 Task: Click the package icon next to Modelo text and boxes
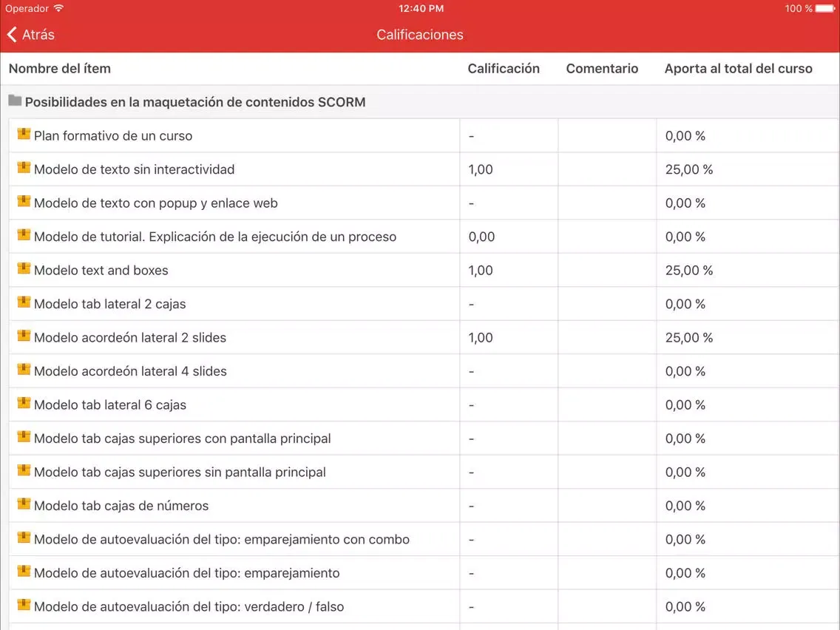click(x=24, y=269)
